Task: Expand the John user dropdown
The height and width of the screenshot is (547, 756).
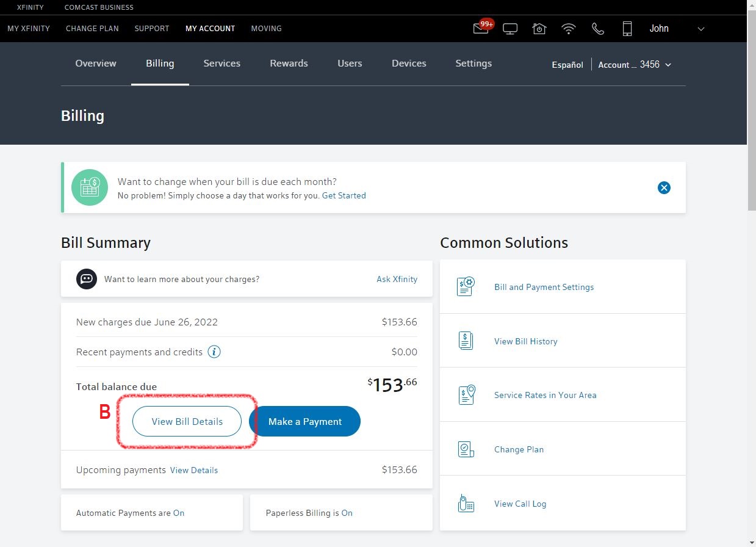Action: point(700,29)
